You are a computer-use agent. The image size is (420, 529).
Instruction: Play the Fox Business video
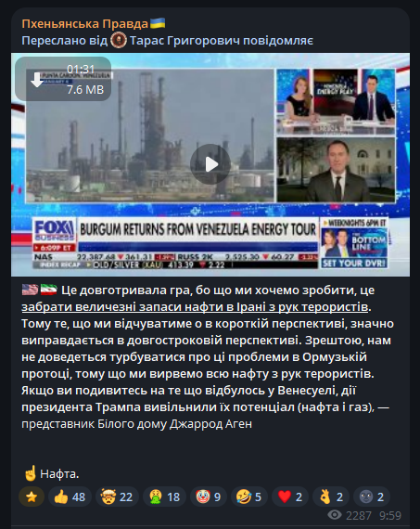coord(210,164)
